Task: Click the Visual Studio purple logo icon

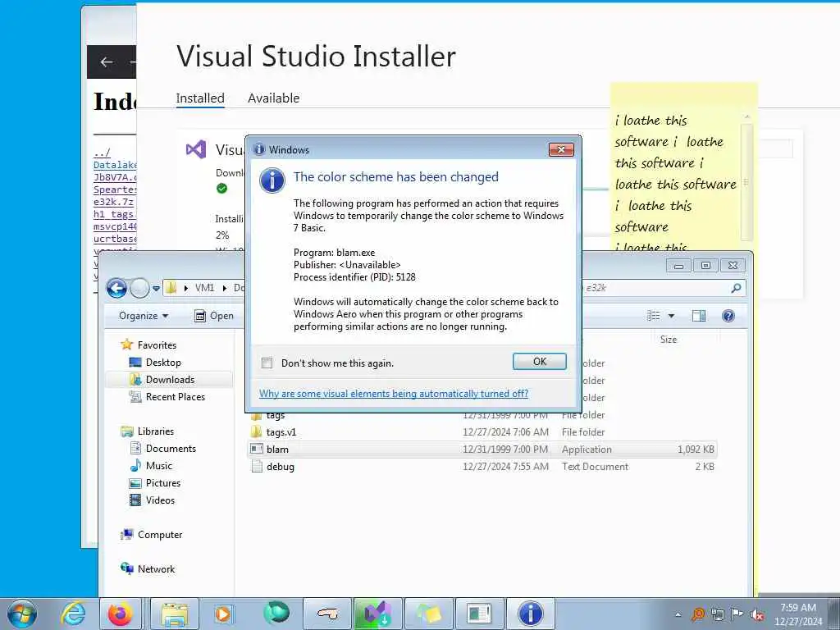Action: [196, 149]
